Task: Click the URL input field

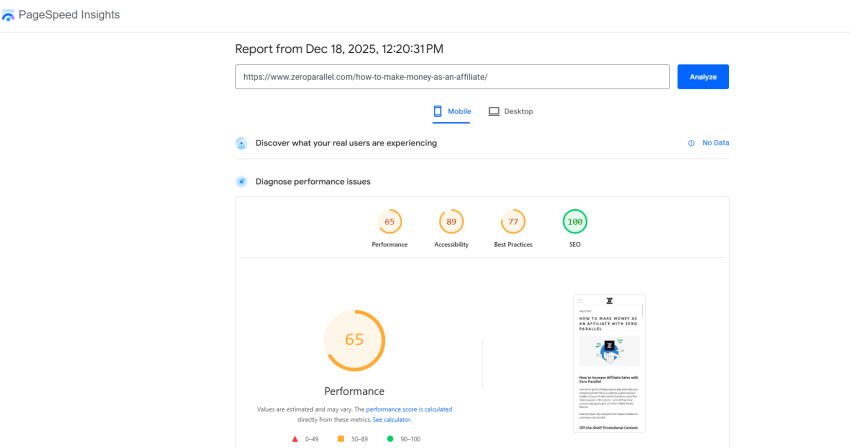Action: pos(452,76)
